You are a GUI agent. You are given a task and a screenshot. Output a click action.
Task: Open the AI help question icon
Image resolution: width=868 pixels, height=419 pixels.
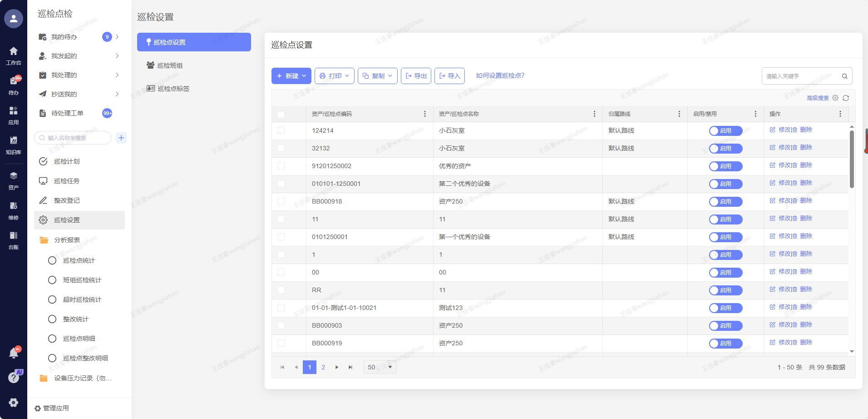tap(14, 377)
